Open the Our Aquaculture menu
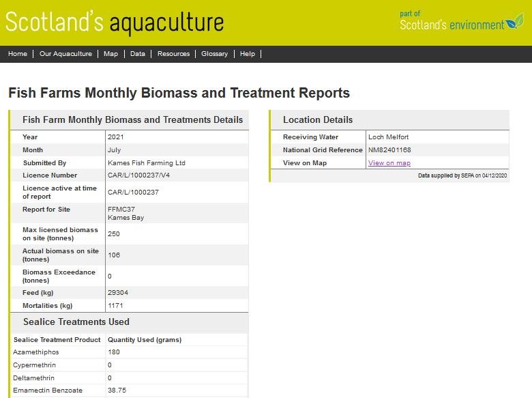This screenshot has width=532, height=398. (65, 54)
